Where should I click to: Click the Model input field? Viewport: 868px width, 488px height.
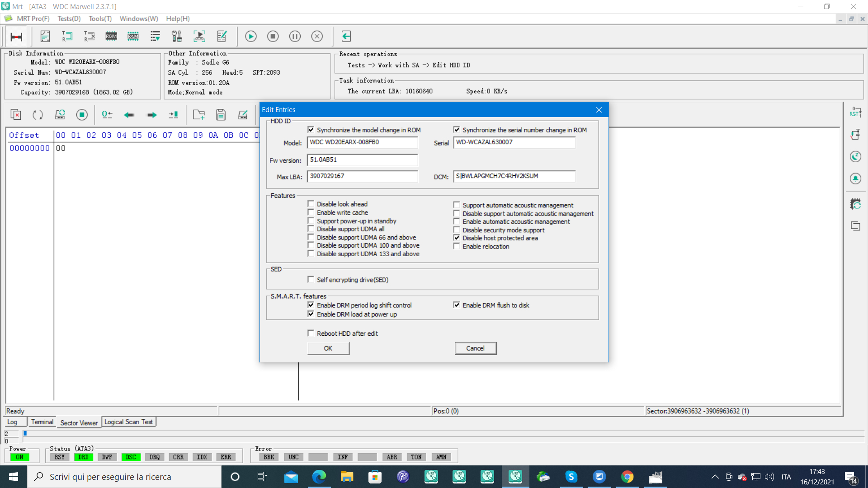pyautogui.click(x=363, y=142)
